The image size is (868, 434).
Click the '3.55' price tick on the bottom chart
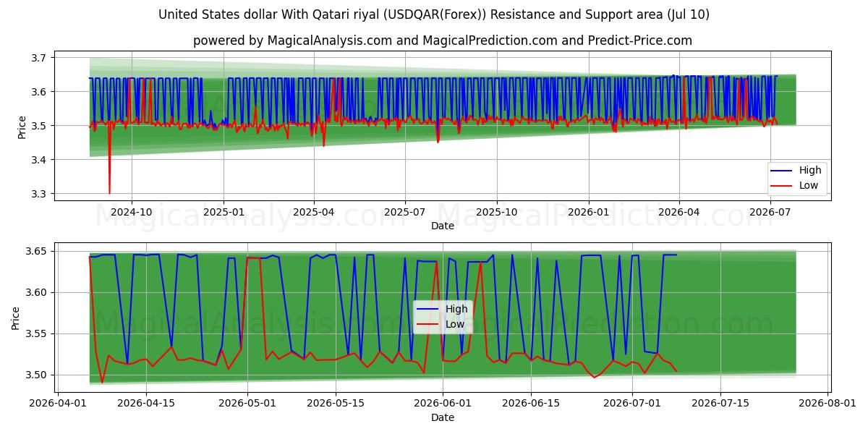pyautogui.click(x=38, y=334)
